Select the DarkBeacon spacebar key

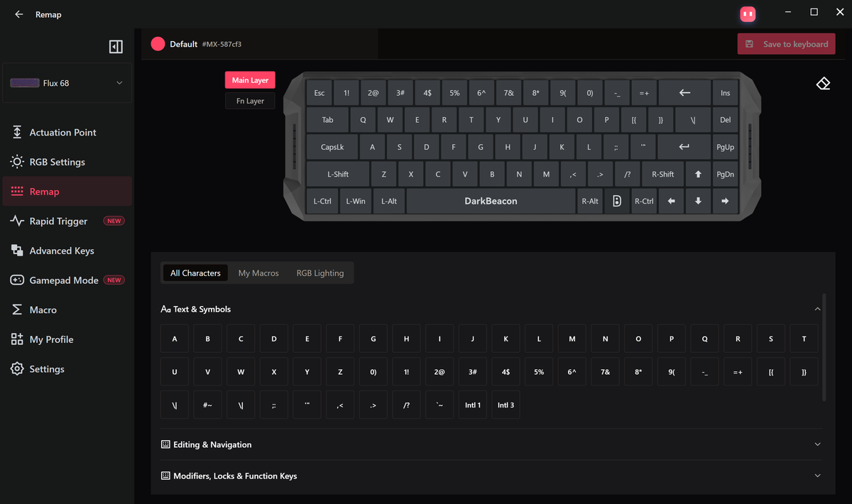tap(491, 201)
